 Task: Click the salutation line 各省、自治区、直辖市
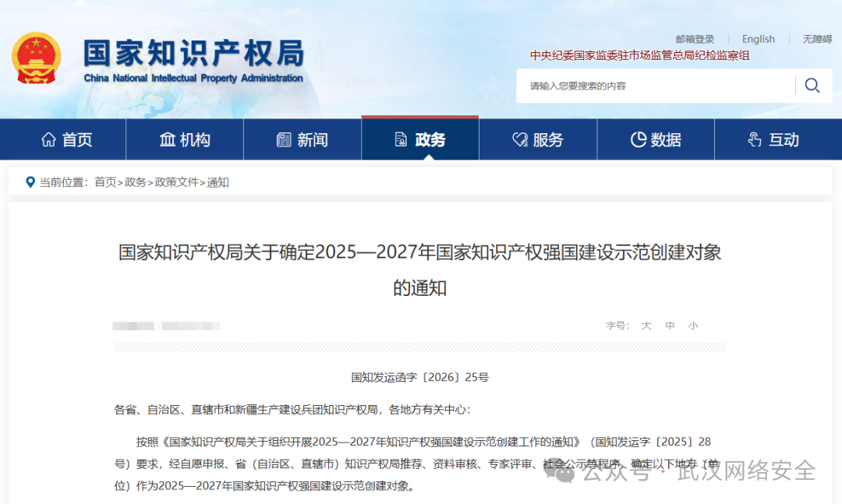(292, 410)
